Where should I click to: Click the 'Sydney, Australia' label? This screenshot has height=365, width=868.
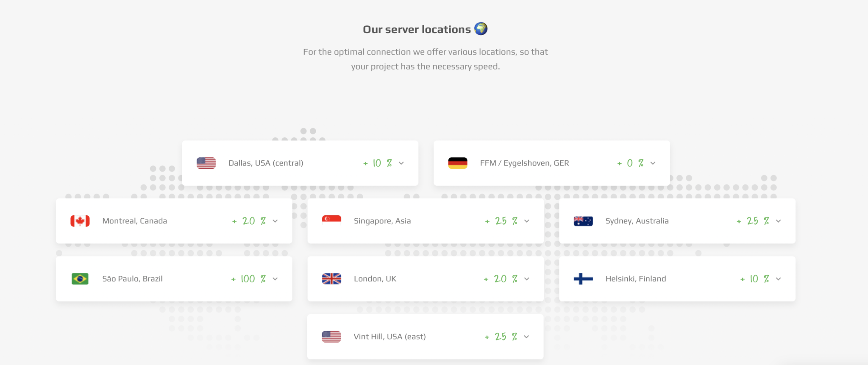637,221
